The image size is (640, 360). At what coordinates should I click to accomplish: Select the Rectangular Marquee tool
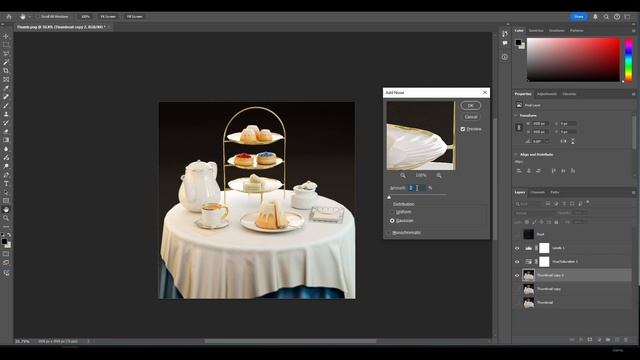[x=6, y=45]
